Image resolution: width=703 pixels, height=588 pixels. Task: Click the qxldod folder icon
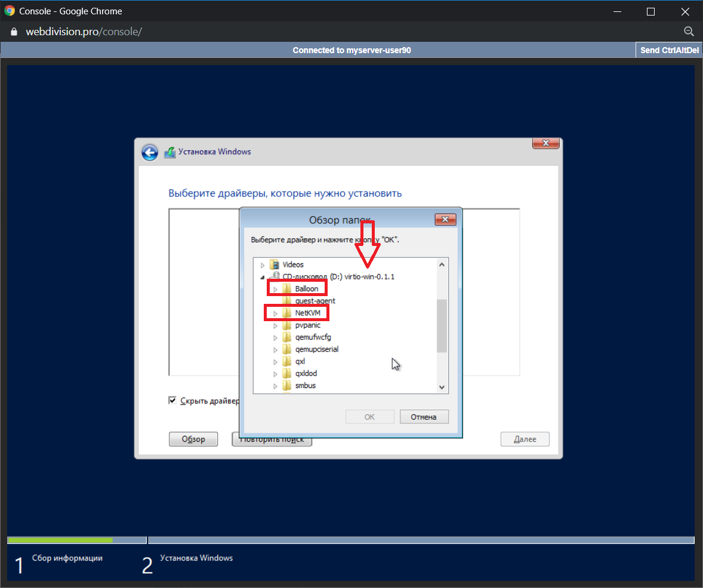pos(287,374)
